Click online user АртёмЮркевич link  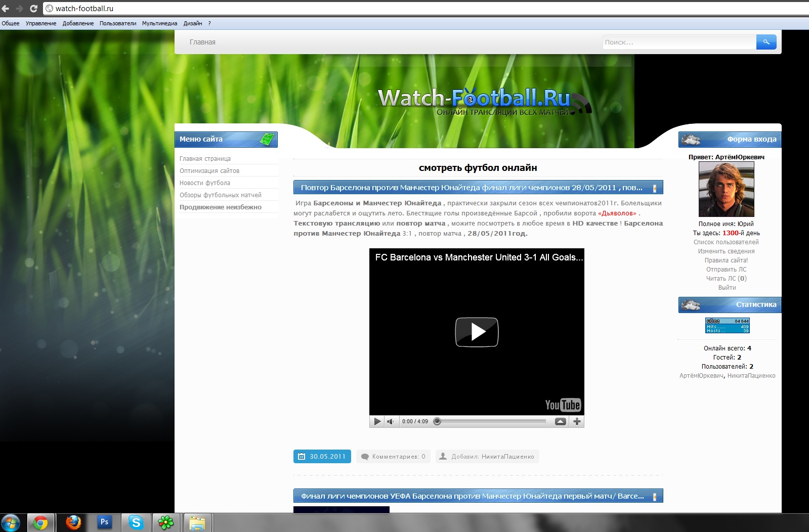(701, 376)
